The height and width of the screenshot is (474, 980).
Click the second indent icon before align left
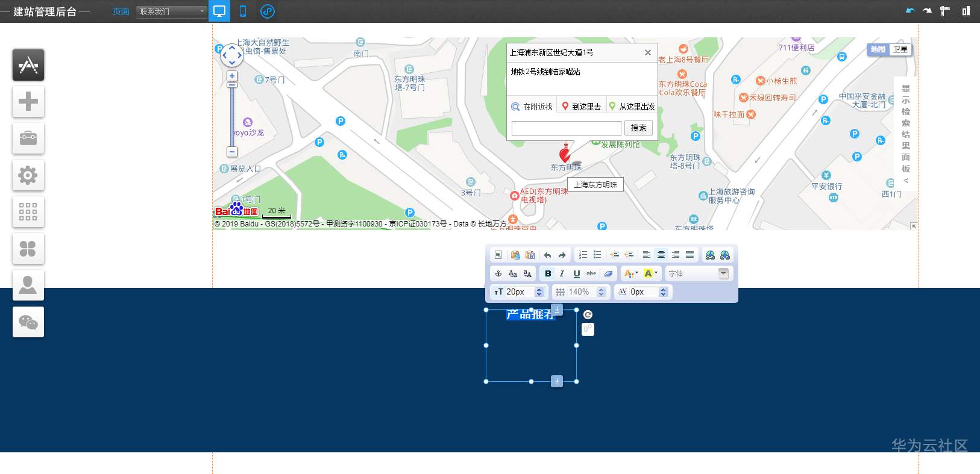[629, 255]
